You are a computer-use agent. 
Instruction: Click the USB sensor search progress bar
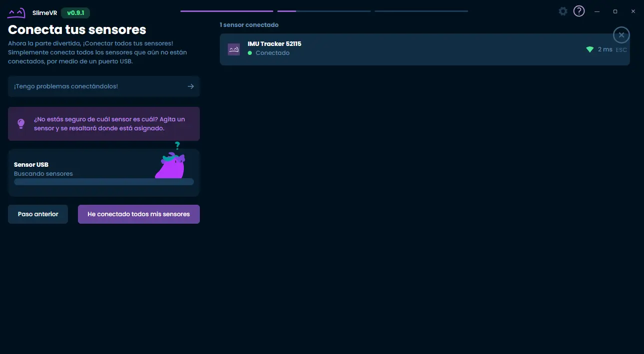click(104, 182)
